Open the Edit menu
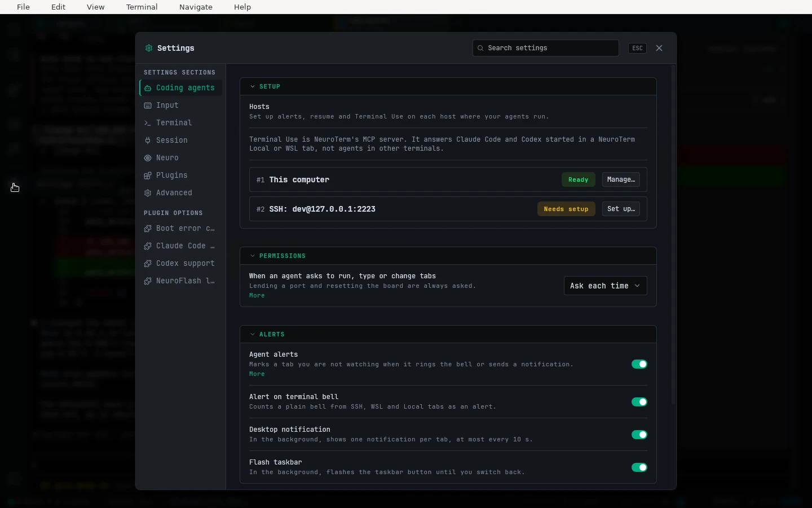 (x=58, y=7)
